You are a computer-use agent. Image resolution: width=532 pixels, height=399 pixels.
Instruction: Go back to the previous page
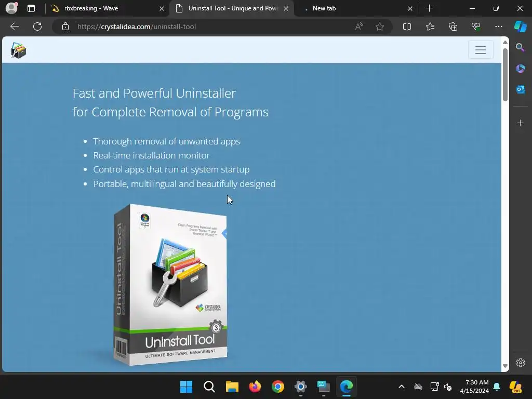pyautogui.click(x=15, y=26)
